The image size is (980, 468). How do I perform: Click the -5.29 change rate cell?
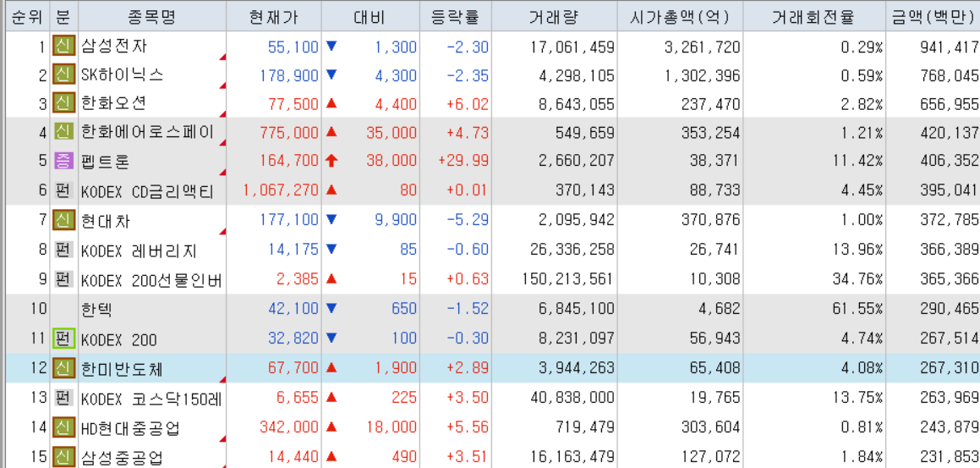[468, 221]
